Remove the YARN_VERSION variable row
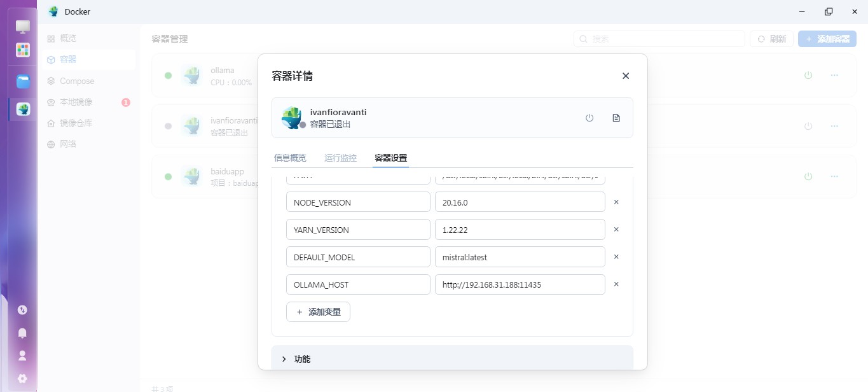The width and height of the screenshot is (868, 392). (616, 230)
